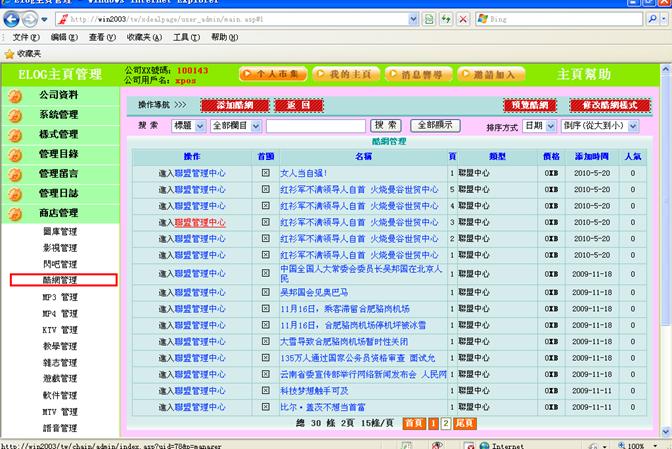This screenshot has width=672, height=449.
Task: Click the orange icon beside 系統管理
Action: [15, 115]
